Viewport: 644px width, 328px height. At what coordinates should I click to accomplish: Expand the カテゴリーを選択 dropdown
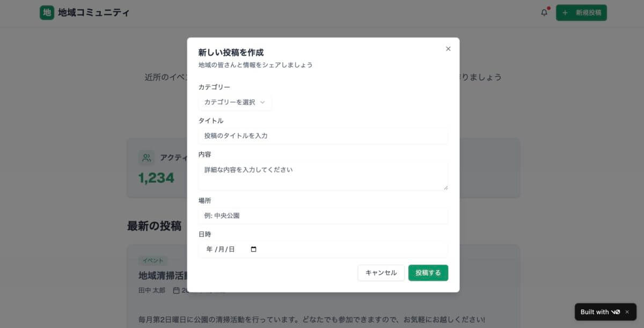click(x=235, y=102)
